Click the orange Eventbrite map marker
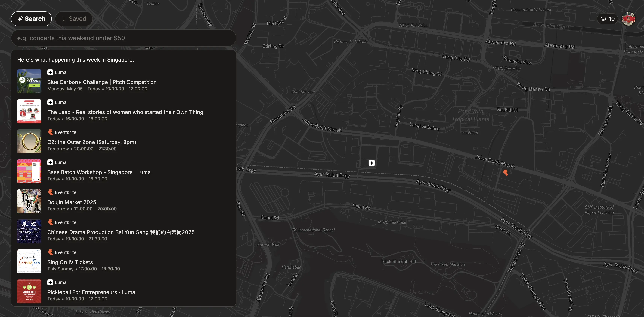This screenshot has height=317, width=644. pyautogui.click(x=506, y=173)
